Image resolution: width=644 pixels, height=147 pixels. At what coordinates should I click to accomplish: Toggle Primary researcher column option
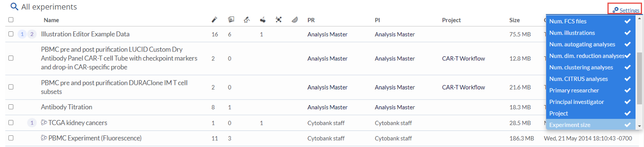click(590, 90)
